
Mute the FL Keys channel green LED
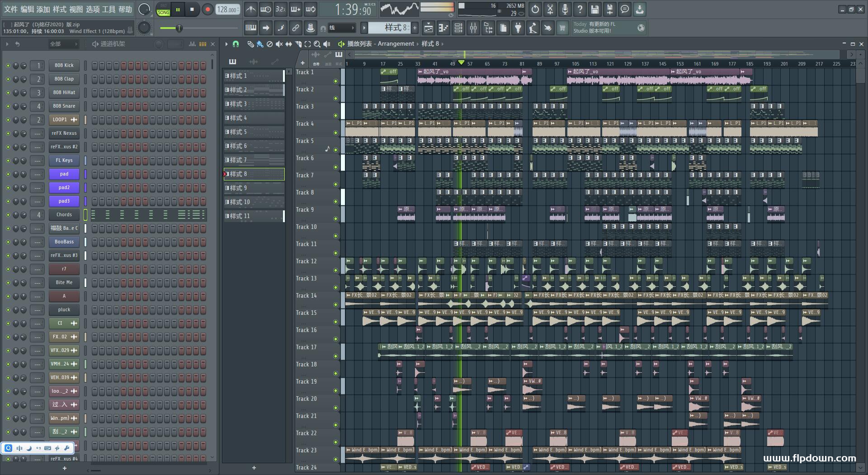[8, 161]
